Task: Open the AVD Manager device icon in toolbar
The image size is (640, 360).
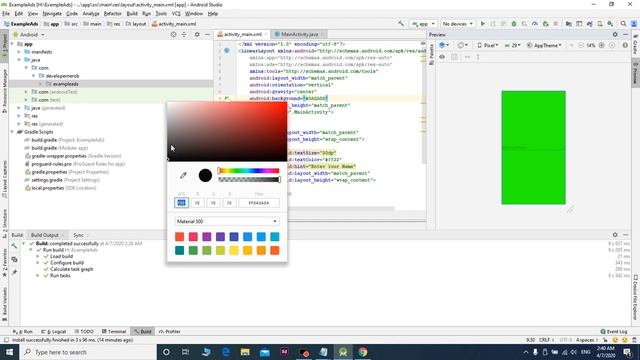Action: (600, 24)
